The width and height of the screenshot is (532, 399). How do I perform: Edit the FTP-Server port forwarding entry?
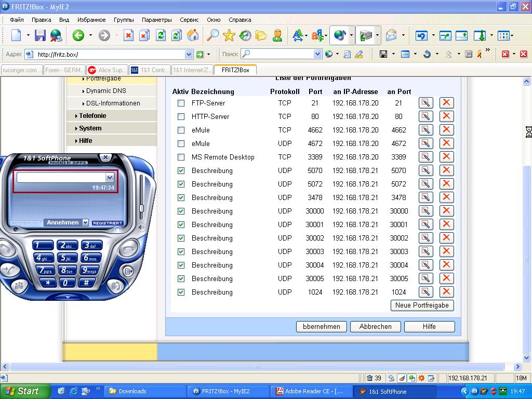(x=426, y=103)
